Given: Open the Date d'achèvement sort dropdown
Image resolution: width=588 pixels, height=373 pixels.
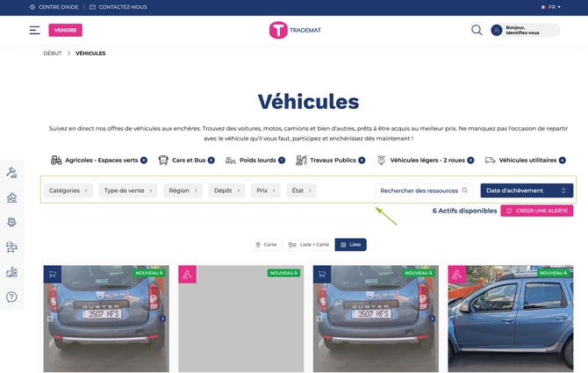Looking at the screenshot, I should tap(527, 190).
